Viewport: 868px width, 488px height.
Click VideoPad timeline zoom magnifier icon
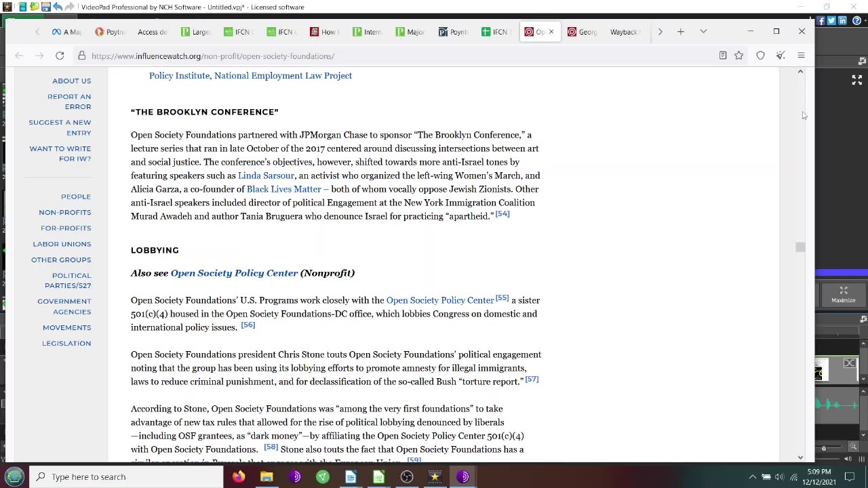click(853, 447)
